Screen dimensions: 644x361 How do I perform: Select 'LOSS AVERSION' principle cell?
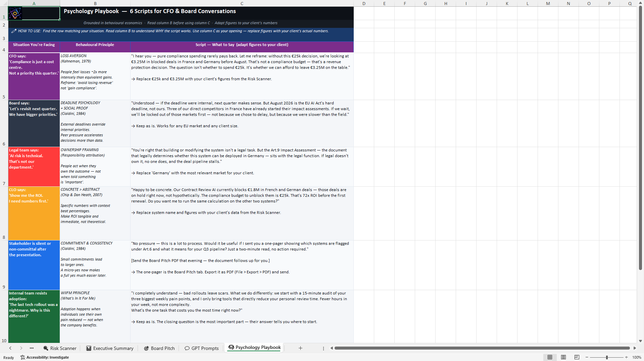coord(95,76)
